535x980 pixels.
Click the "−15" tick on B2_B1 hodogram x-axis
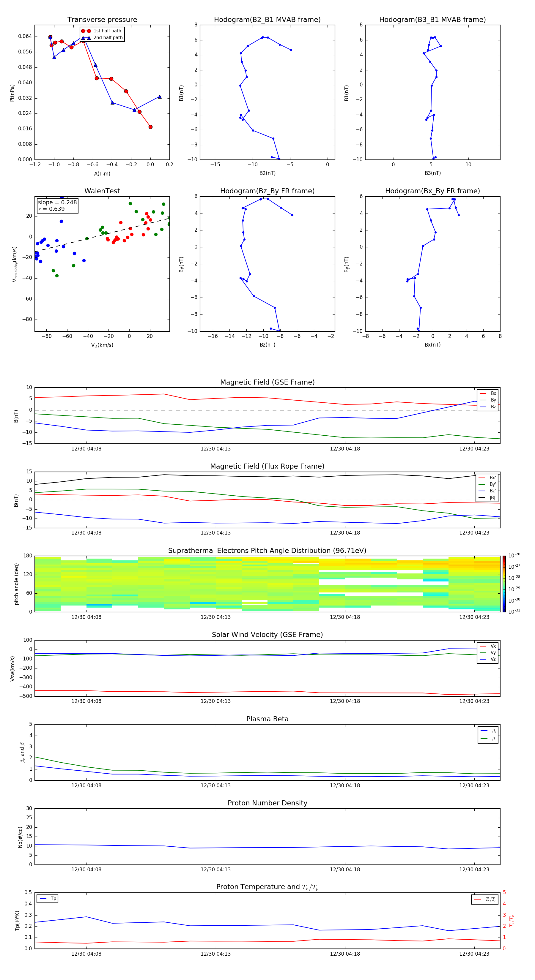click(215, 165)
